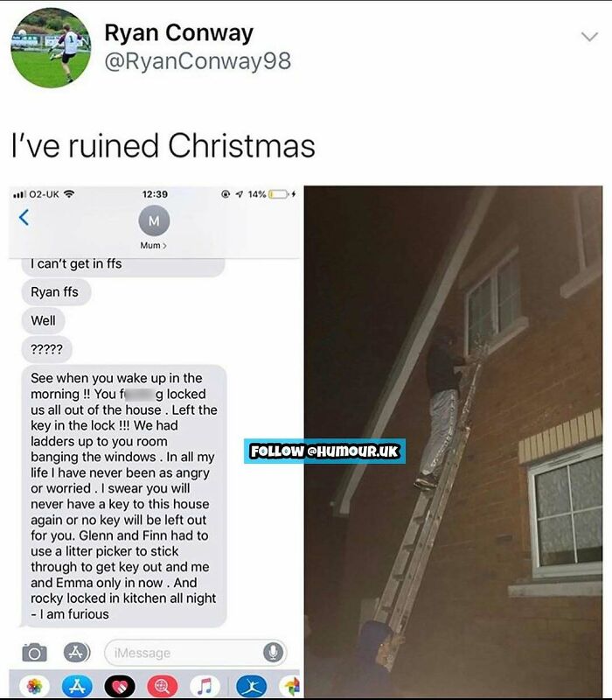
Task: Expand Mum contact details chevron
Action: coord(164,246)
